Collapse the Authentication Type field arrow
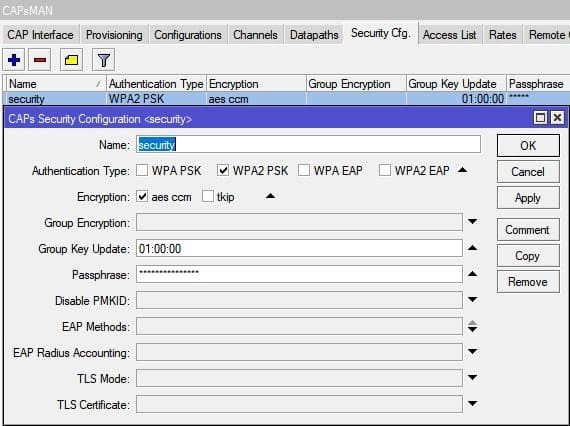The height and width of the screenshot is (426, 570). (x=462, y=170)
